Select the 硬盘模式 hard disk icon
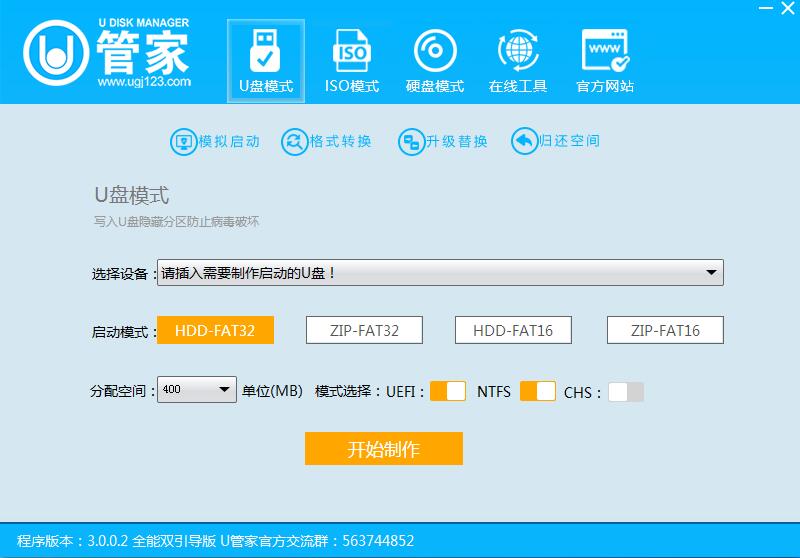The image size is (800, 558). coord(435,49)
